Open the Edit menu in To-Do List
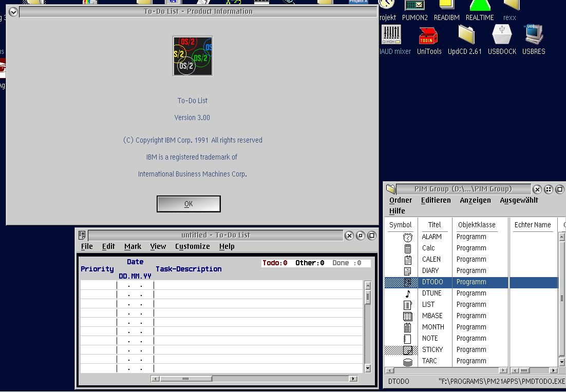 (108, 246)
